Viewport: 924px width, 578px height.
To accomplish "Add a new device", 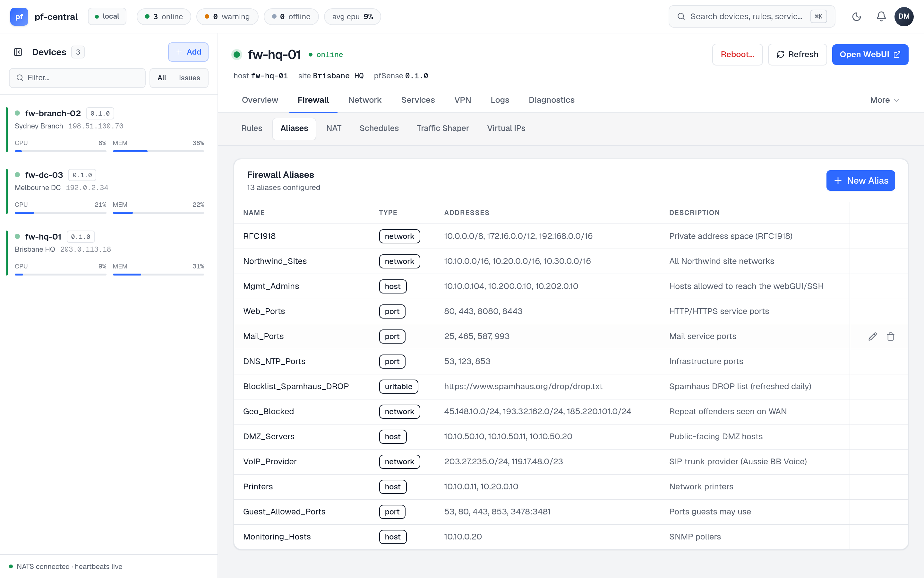I will click(x=188, y=52).
